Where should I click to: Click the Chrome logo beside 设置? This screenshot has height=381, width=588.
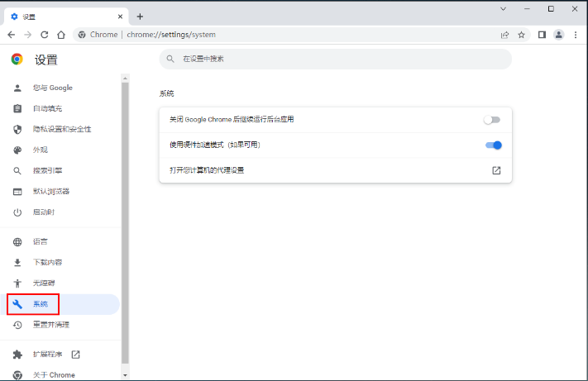pos(17,60)
